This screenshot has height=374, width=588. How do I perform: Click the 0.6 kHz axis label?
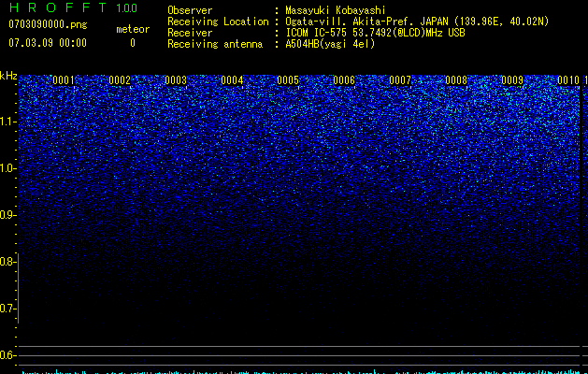pos(7,355)
